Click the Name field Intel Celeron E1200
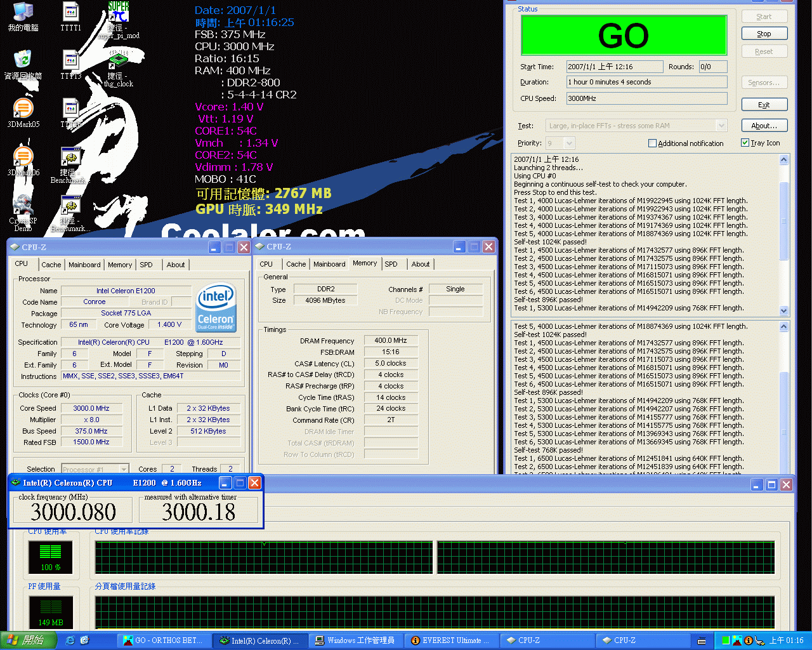 (126, 291)
